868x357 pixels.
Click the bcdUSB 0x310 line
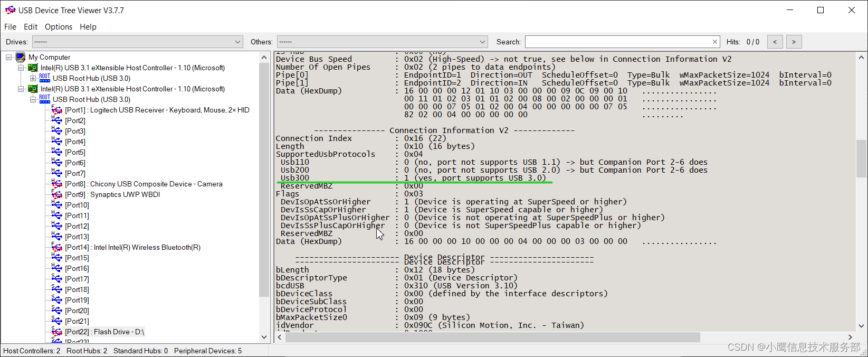pyautogui.click(x=396, y=286)
